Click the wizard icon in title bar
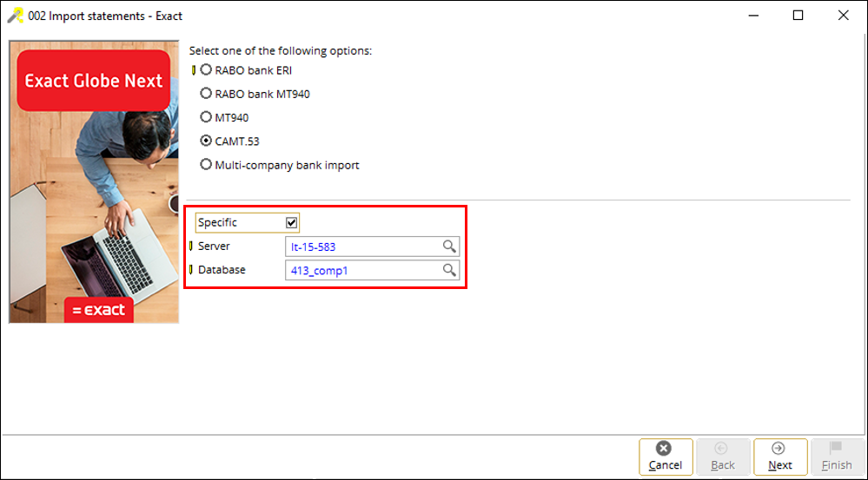The height and width of the screenshot is (480, 868). [15, 16]
